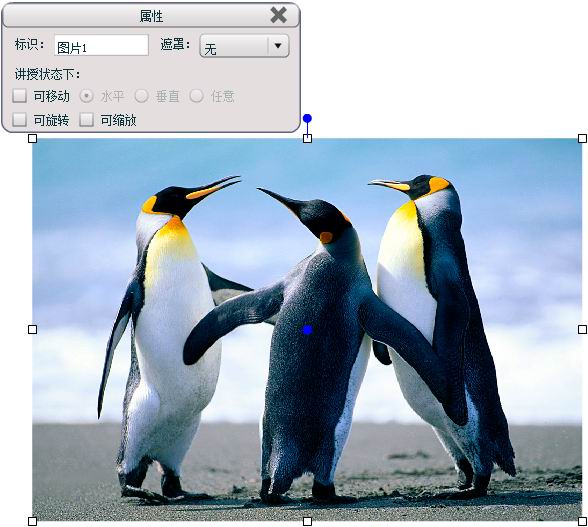Select the right-middle resize handle
588x527 pixels.
[x=582, y=329]
